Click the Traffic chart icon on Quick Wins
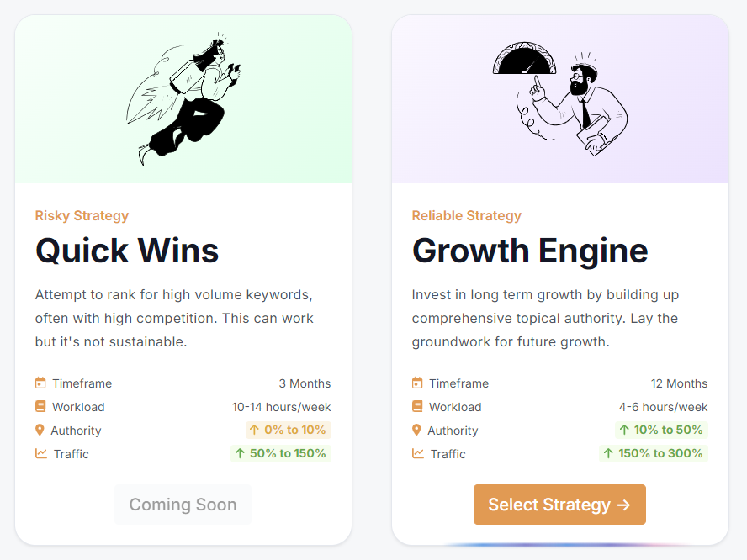 tap(40, 453)
